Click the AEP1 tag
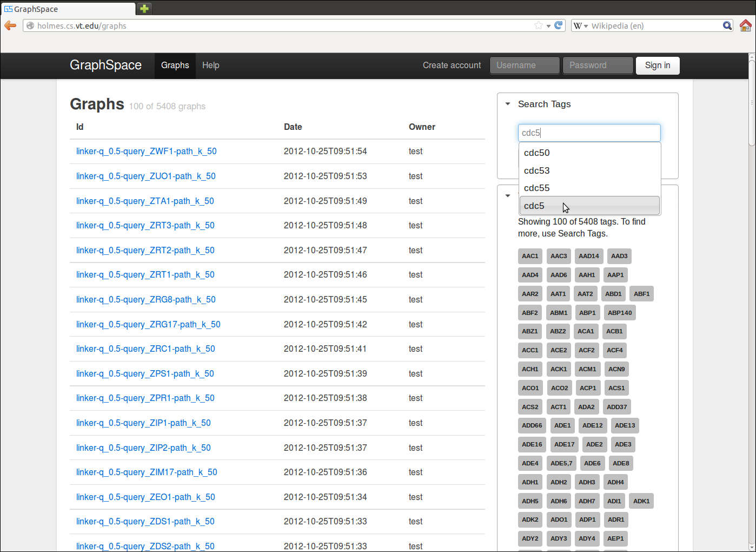 [x=615, y=538]
